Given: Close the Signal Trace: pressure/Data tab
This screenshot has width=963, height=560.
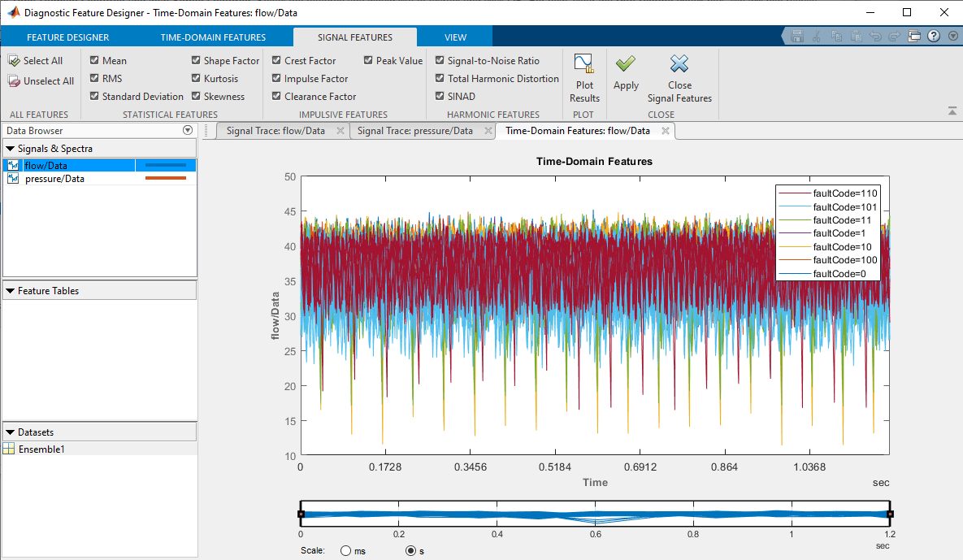Looking at the screenshot, I should [488, 131].
